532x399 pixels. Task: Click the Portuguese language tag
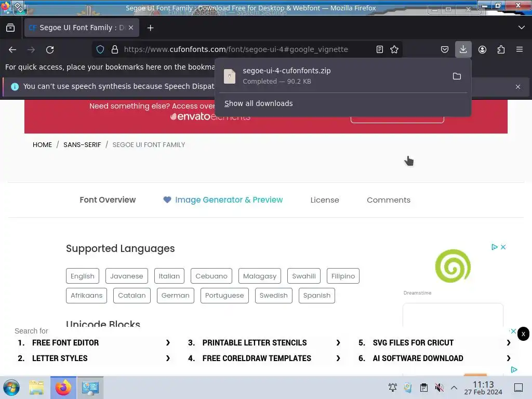[x=224, y=296]
